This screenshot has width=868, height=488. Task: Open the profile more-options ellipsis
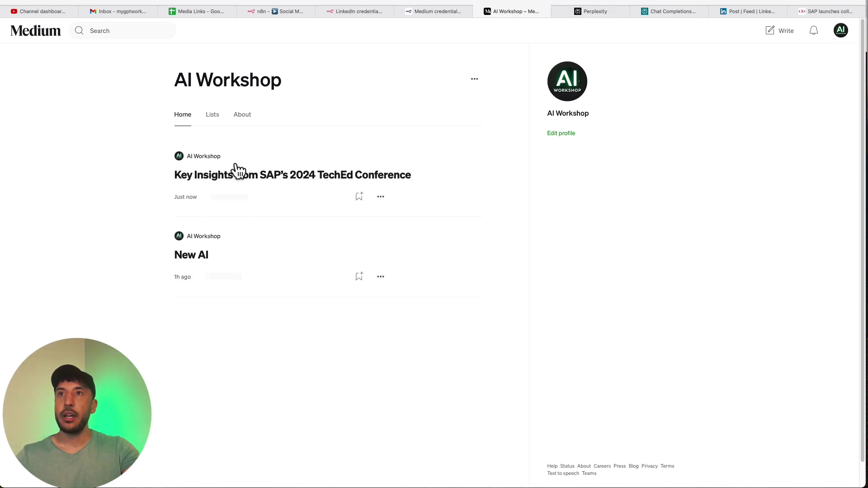[x=474, y=79]
